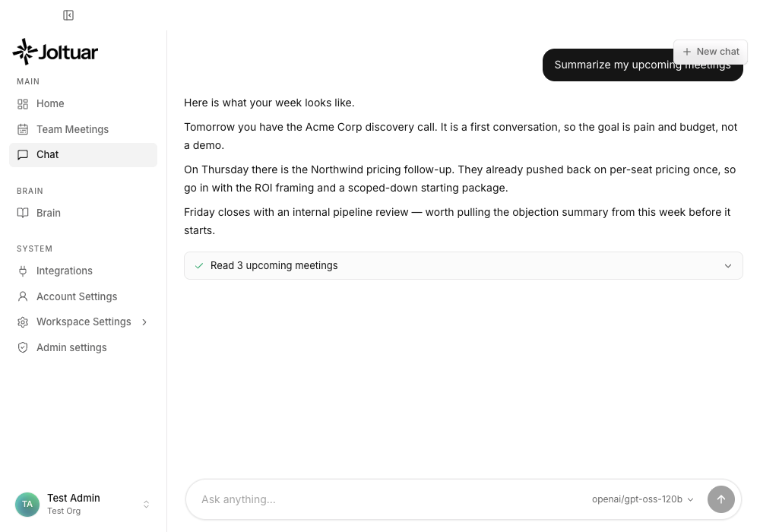Image resolution: width=760 pixels, height=532 pixels.
Task: Expand the Read 3 upcoming meetings panel
Action: point(464,265)
